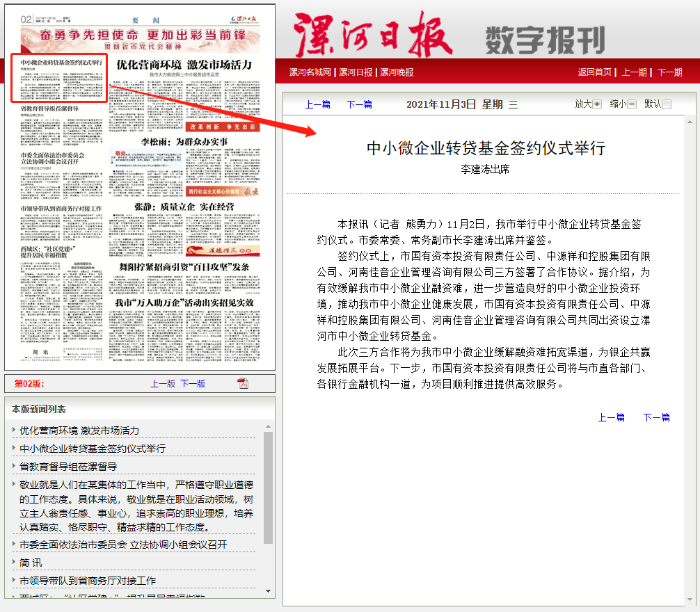The image size is (700, 612).
Task: Click the 缩小 minus icon to shrink text
Action: click(632, 104)
